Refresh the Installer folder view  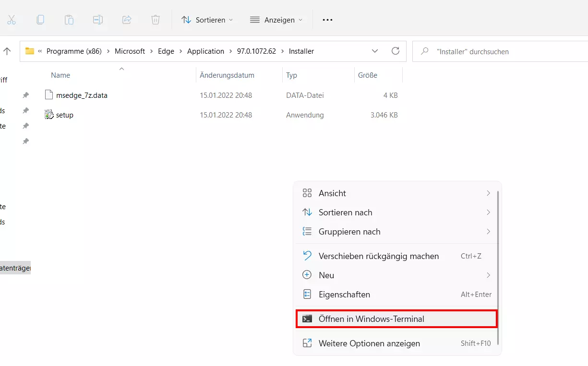(x=396, y=51)
